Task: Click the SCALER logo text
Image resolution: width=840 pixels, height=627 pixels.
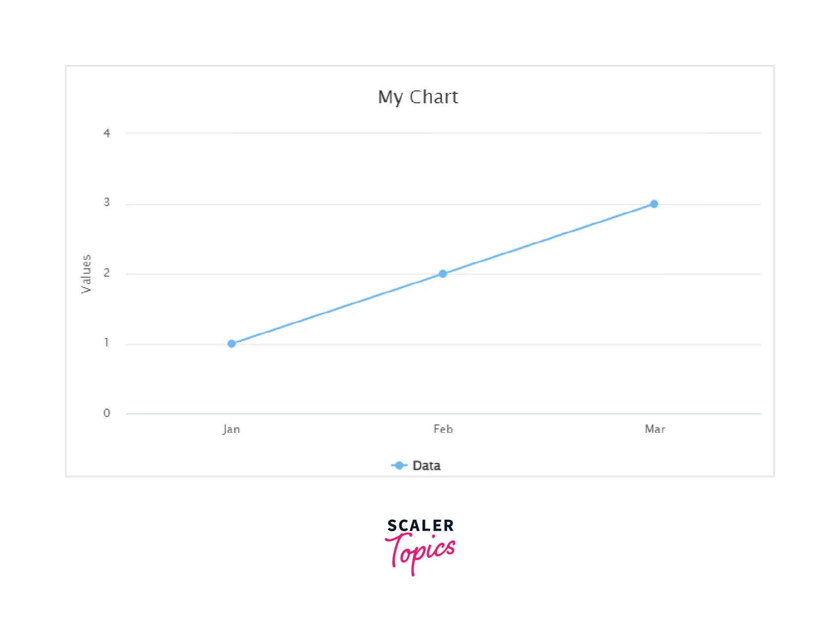Action: [x=420, y=526]
